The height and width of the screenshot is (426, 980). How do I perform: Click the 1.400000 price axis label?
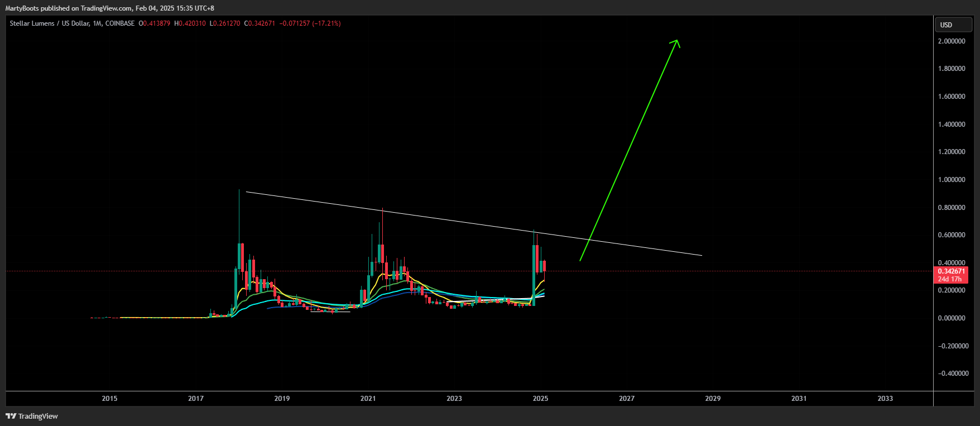952,125
